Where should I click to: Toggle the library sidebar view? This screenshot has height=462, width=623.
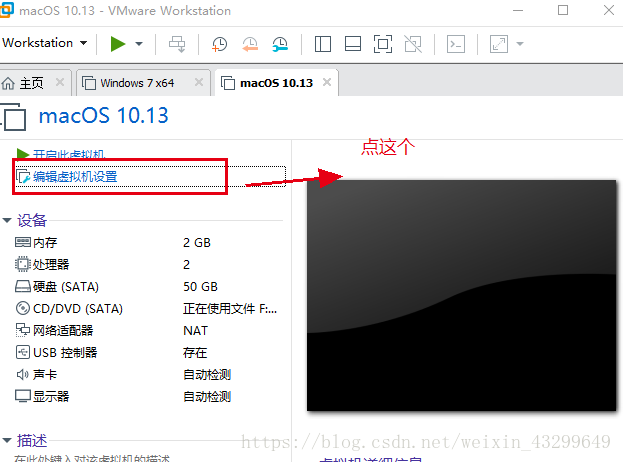[323, 44]
